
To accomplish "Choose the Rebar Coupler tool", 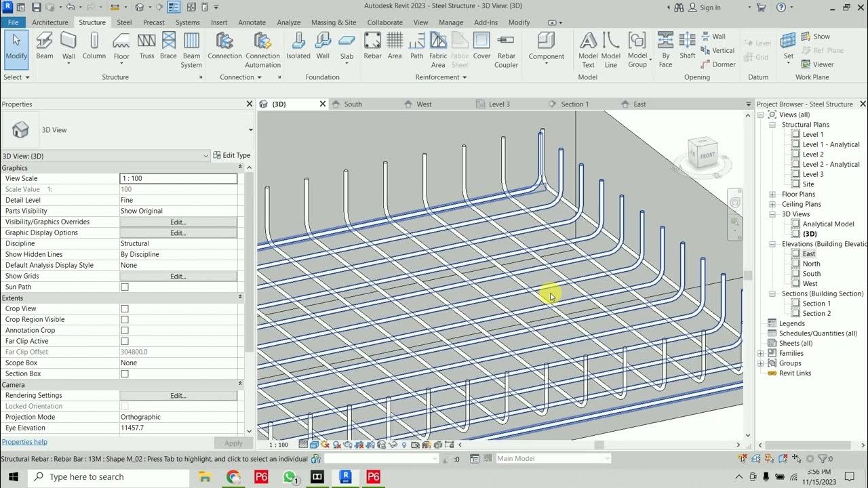I will [x=507, y=50].
